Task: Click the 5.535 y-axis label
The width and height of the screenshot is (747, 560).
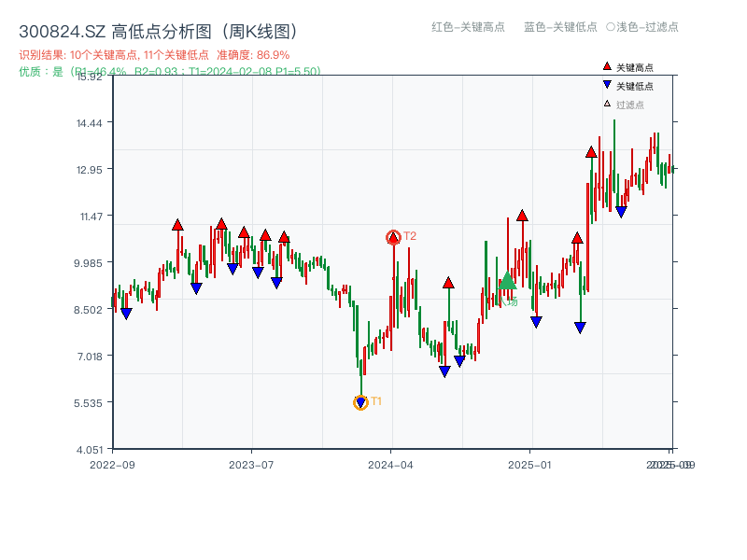Action: (88, 403)
